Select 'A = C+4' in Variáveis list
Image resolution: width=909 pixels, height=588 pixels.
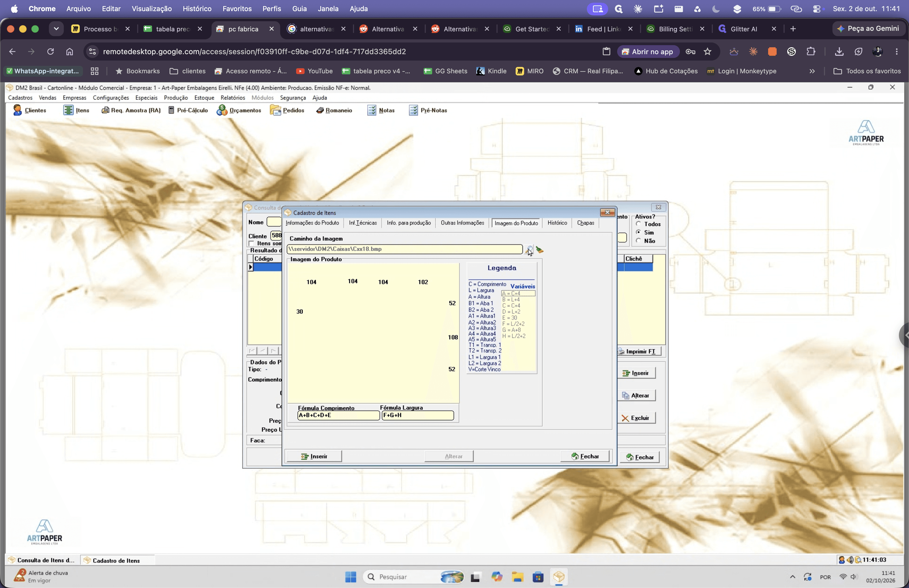(x=518, y=293)
